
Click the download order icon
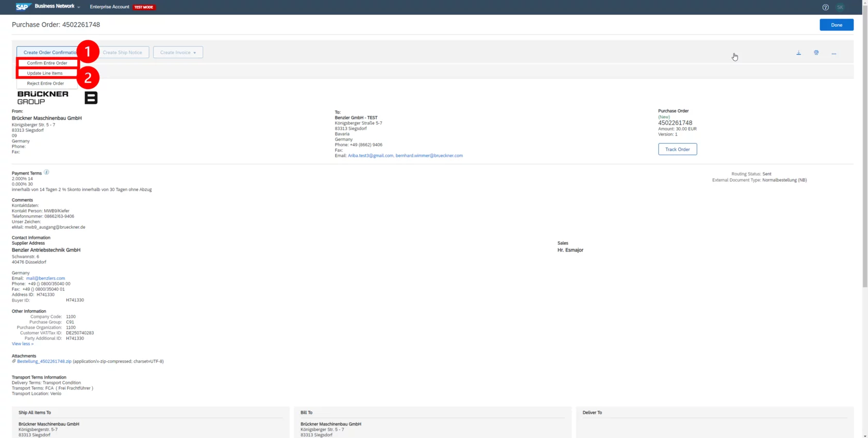(x=798, y=53)
